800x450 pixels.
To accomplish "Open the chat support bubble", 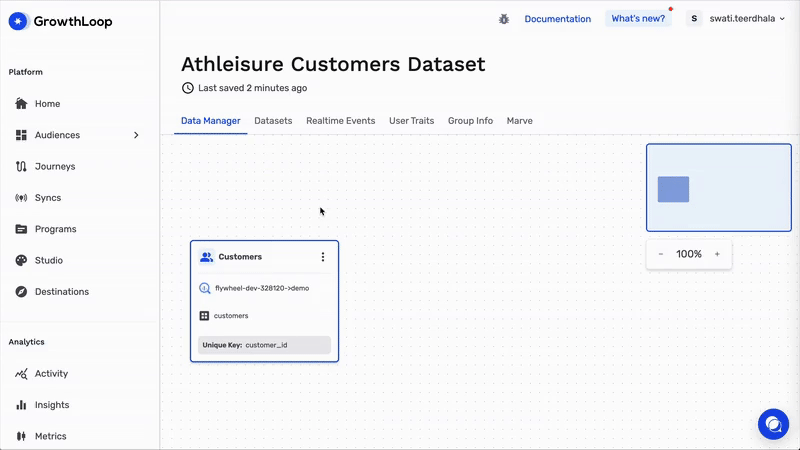I will click(773, 424).
